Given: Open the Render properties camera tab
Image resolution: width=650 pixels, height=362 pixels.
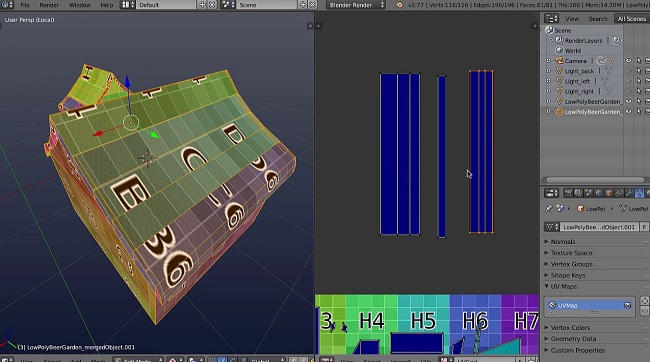Looking at the screenshot, I should [x=568, y=193].
